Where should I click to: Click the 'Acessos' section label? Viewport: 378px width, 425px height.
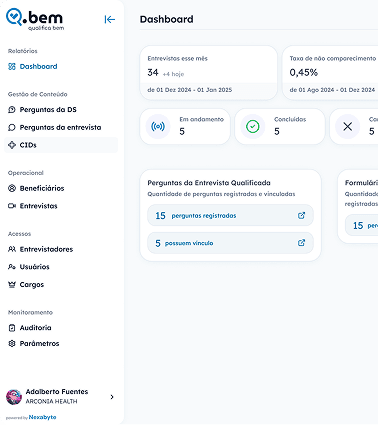(19, 234)
